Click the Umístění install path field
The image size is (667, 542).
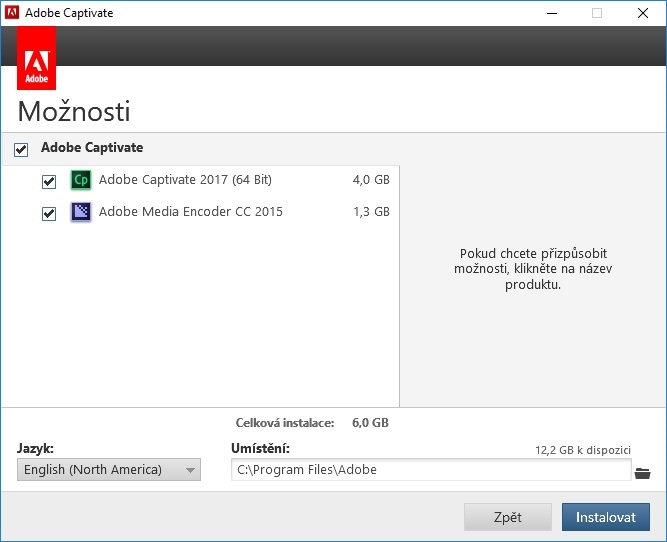[x=430, y=470]
